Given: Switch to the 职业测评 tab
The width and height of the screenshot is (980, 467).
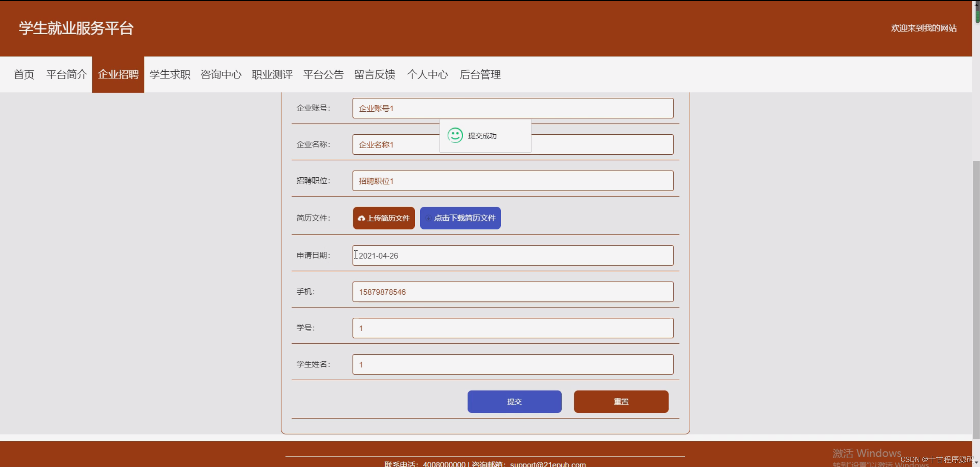Looking at the screenshot, I should point(272,74).
